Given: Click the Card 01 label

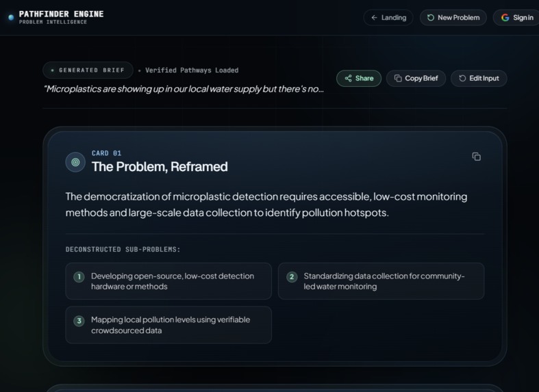Looking at the screenshot, I should click(x=106, y=153).
